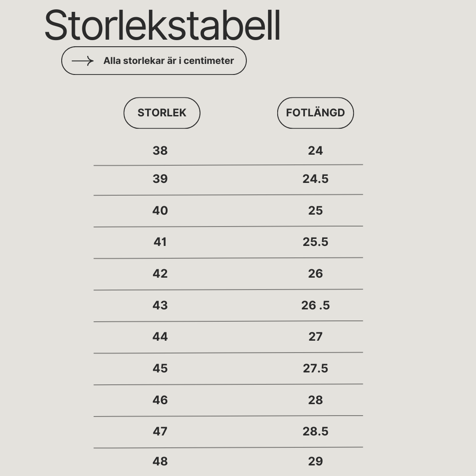Click foot length value 28.5
This screenshot has width=476, height=476.
(316, 431)
